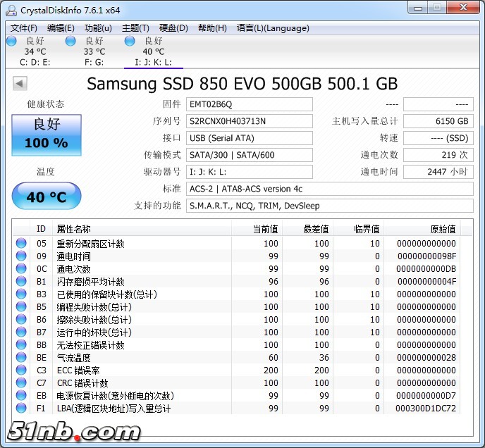Viewport: 485px width, 448px height.
Task: Click the 序列号 serial number field
Action: pyautogui.click(x=250, y=121)
